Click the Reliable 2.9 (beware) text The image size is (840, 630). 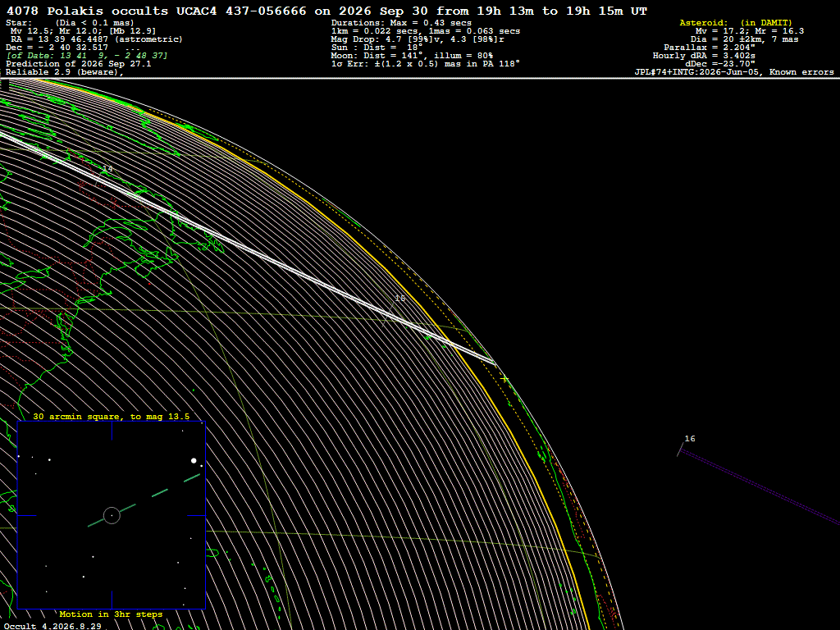(64, 72)
